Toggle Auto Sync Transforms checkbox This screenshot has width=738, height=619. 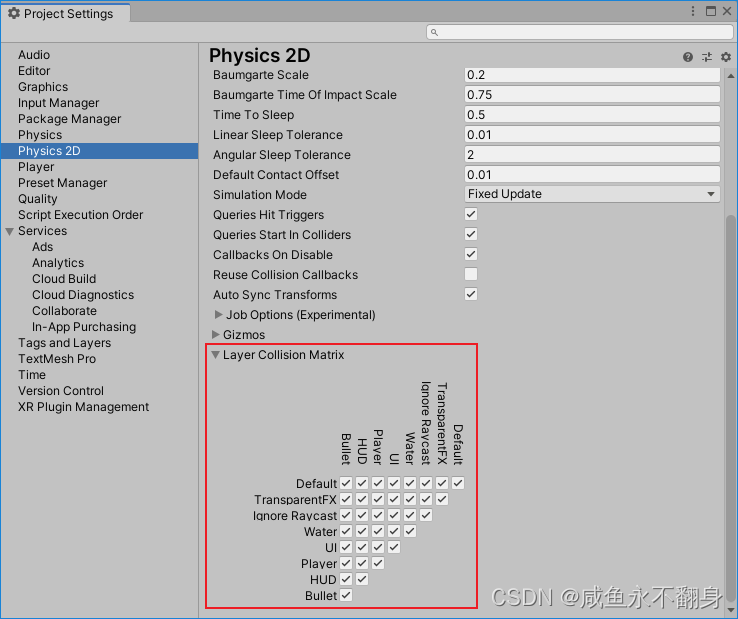(x=471, y=294)
